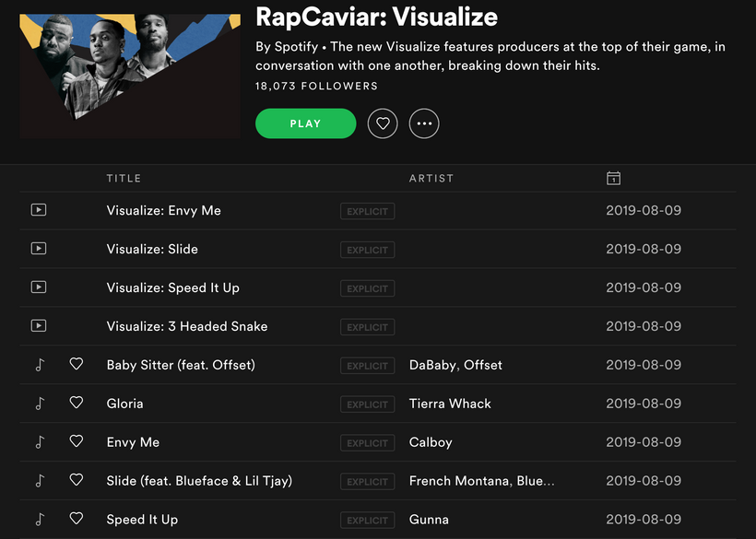Open artist Offset link
The width and height of the screenshot is (756, 539).
click(483, 365)
